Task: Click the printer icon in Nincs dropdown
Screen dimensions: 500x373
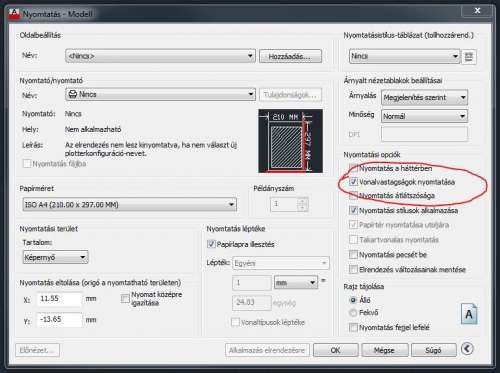Action: (x=73, y=94)
